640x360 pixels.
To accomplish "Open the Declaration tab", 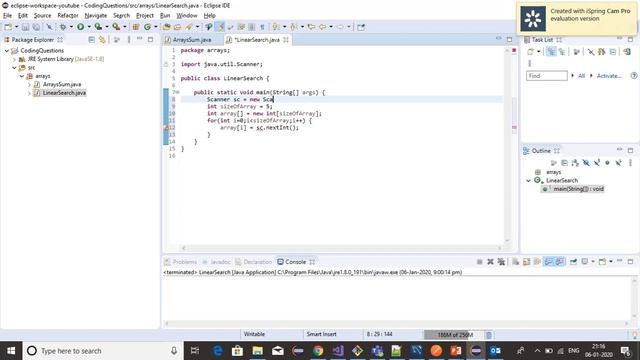I will point(258,262).
